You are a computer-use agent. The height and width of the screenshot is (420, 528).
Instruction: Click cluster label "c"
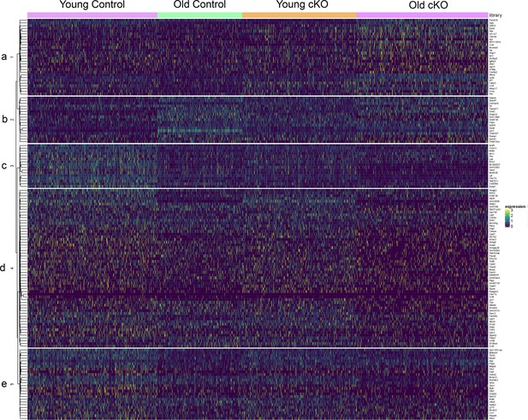(x=4, y=166)
